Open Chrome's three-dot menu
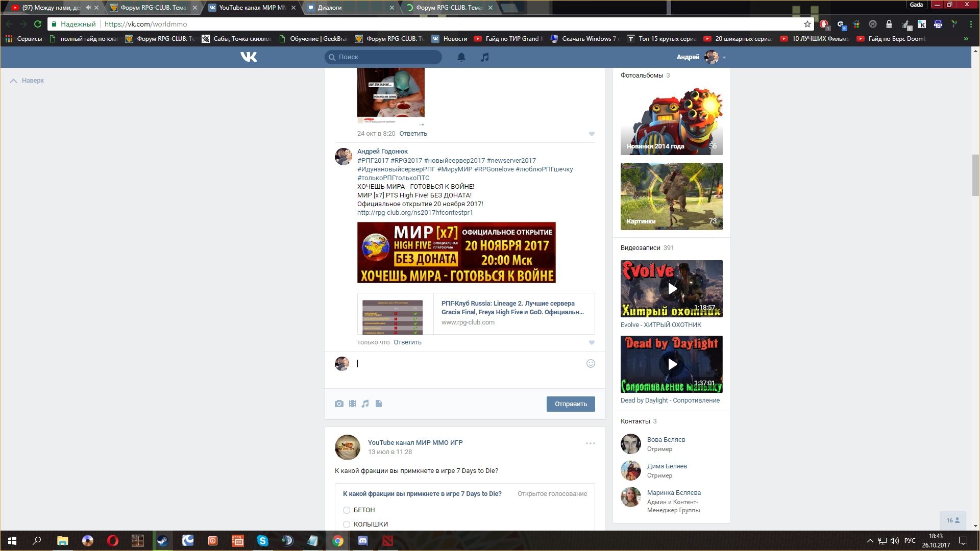Viewport: 980px width, 551px height. (x=970, y=24)
